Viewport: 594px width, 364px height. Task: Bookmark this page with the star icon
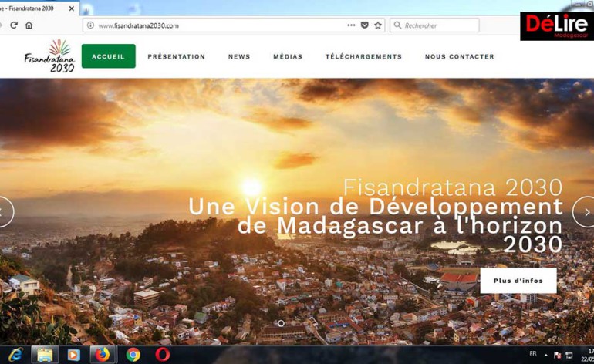pyautogui.click(x=378, y=25)
